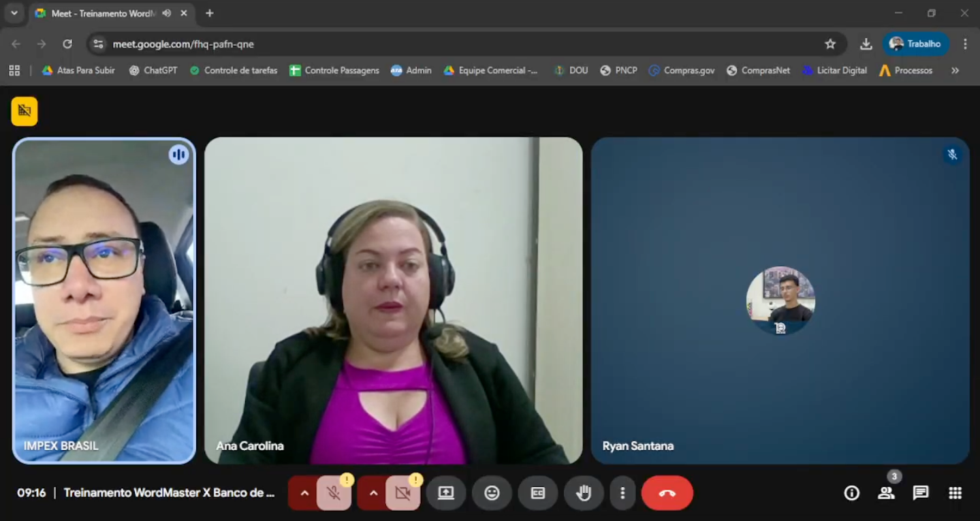
Task: Open the Controle de tarefas bookmark
Action: click(x=234, y=70)
